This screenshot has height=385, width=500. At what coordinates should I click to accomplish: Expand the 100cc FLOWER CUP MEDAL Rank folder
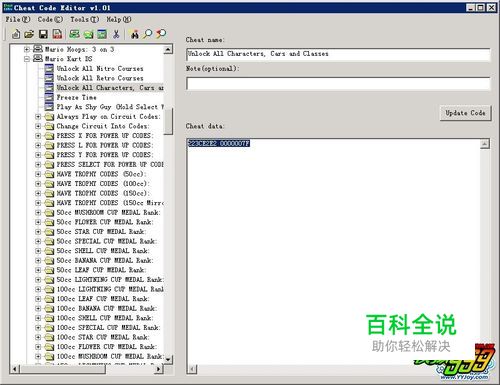tap(38, 347)
